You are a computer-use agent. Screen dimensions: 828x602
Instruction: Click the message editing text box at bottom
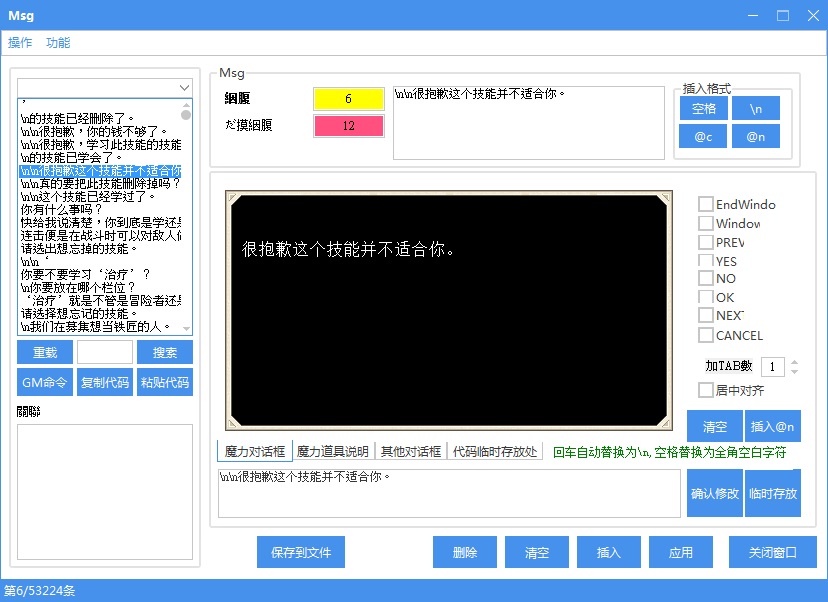(449, 493)
